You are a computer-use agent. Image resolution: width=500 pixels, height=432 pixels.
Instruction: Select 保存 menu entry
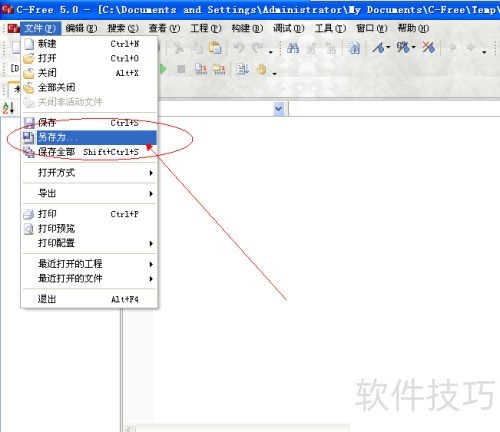[89, 123]
